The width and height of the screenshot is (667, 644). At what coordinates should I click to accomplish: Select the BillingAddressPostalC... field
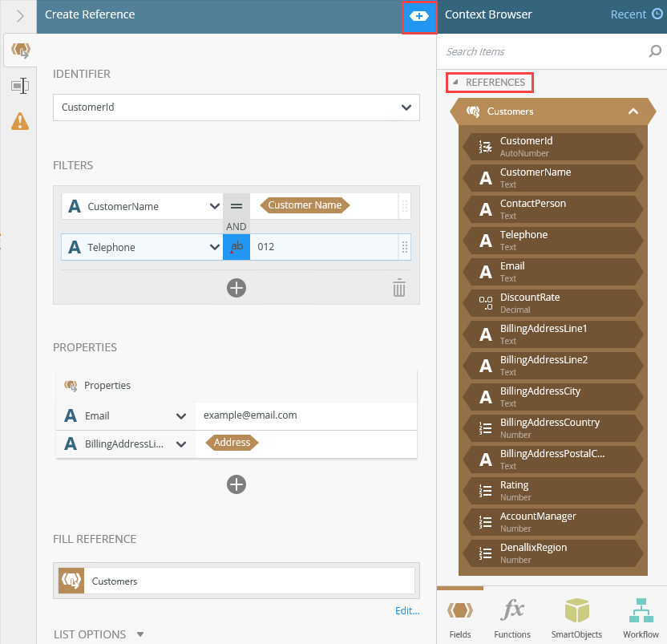pos(552,460)
